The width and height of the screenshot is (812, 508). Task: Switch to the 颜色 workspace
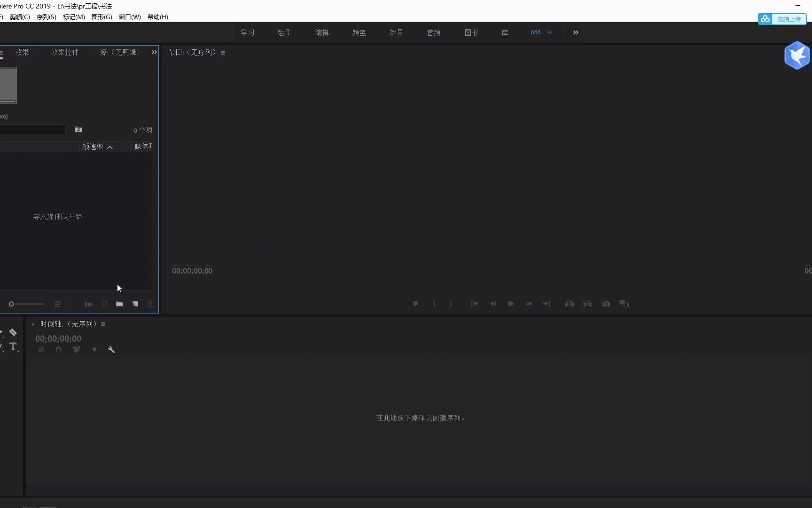[359, 32]
